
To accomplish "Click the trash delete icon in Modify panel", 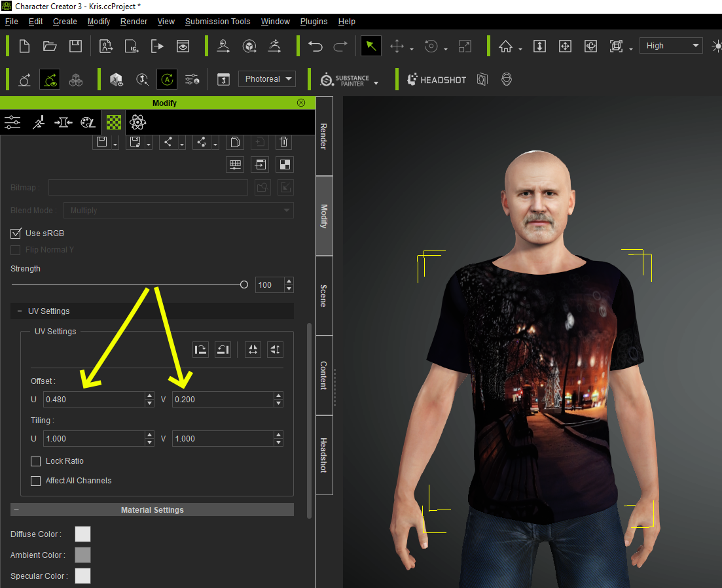I will coord(283,142).
